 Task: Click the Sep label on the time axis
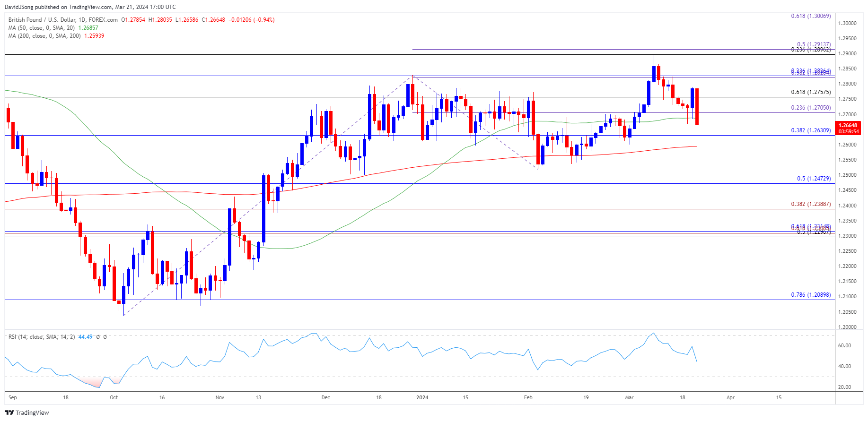(13, 397)
